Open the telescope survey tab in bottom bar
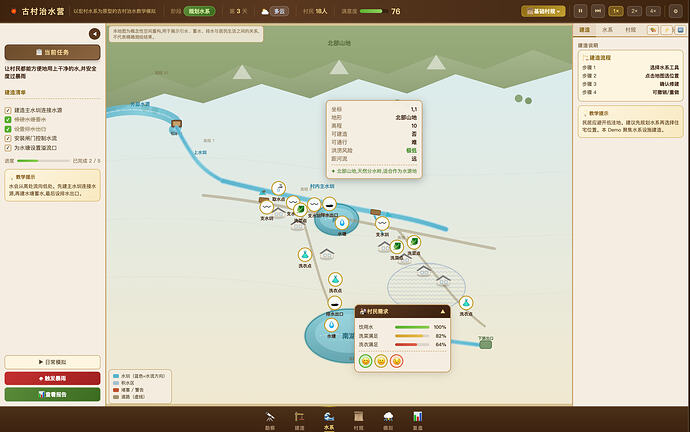This screenshot has height=432, width=690. 270,420
